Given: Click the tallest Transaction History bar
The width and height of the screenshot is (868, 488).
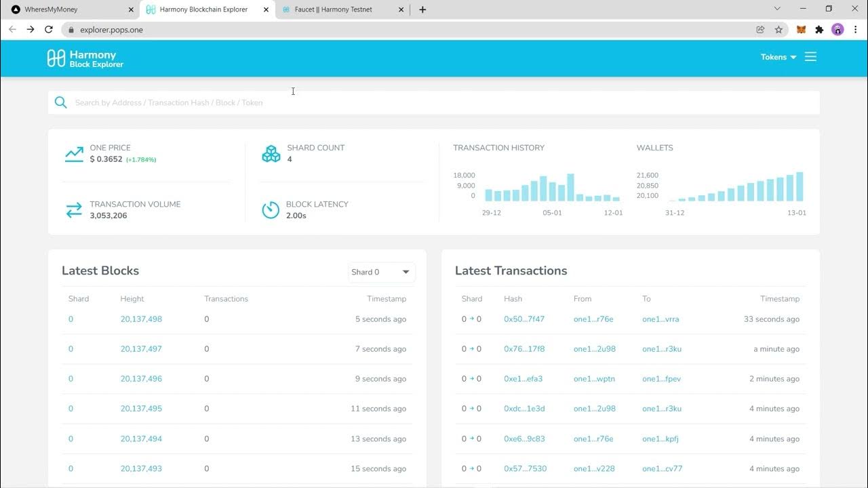Looking at the screenshot, I should pos(570,188).
